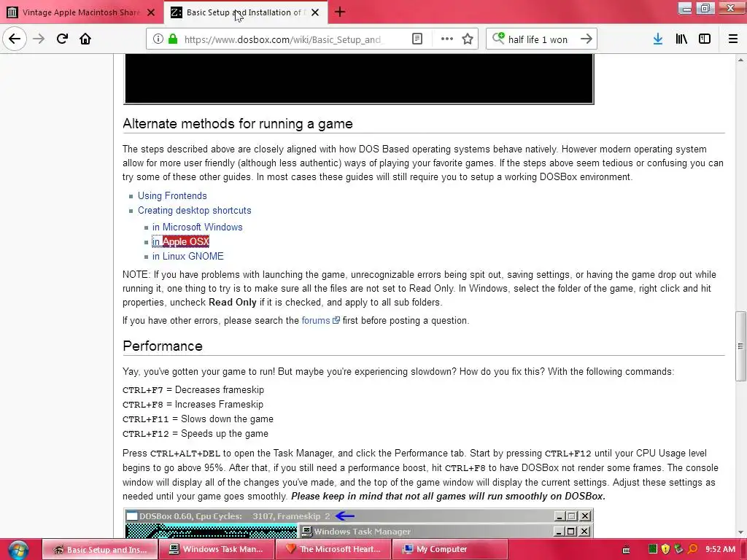Click the on-screen keyboard tray icon
747x560 pixels.
point(627,550)
